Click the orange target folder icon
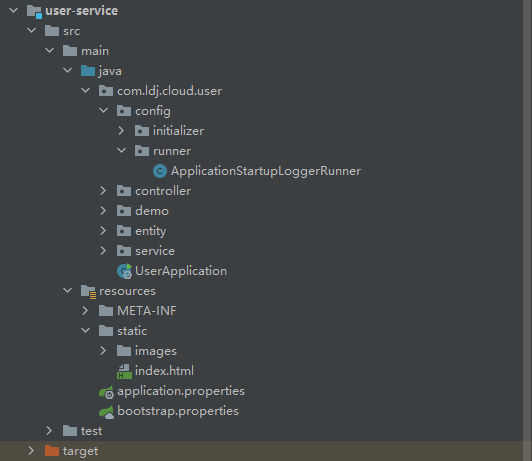 (52, 451)
